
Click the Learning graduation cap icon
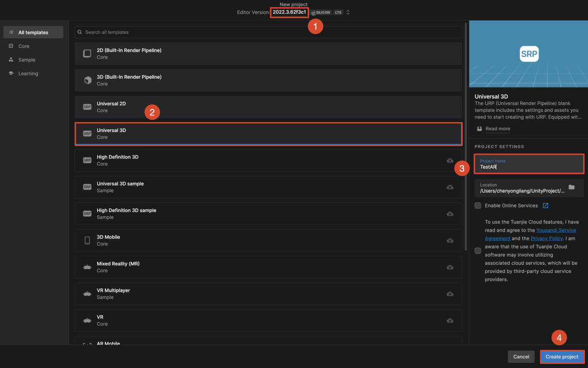click(11, 74)
